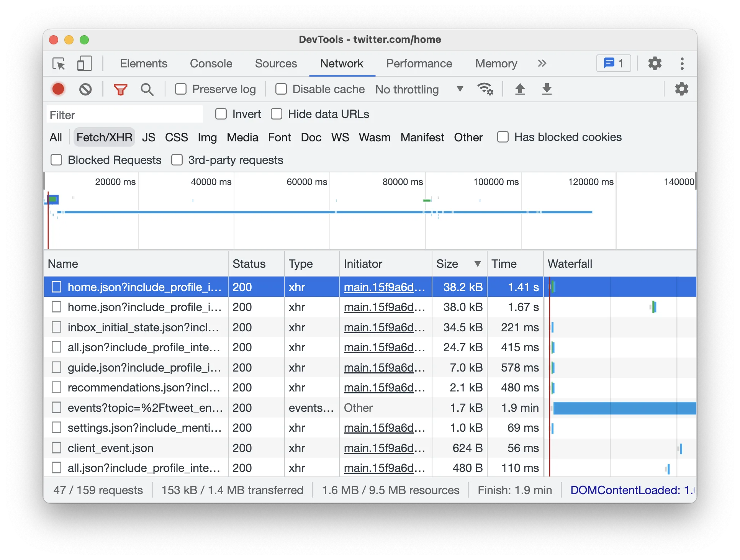740x560 pixels.
Task: Open network panel settings gear
Action: [681, 89]
